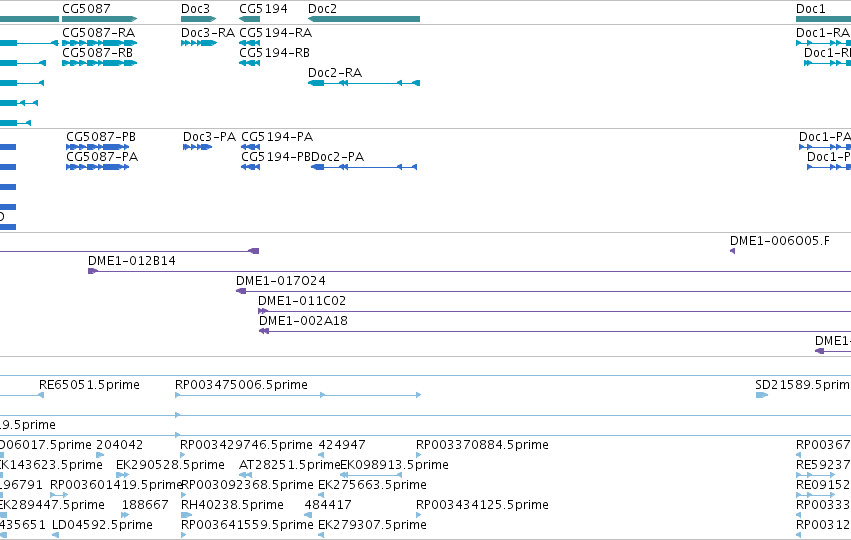
Task: Click the 424947 EST arrow
Action: pos(321,455)
